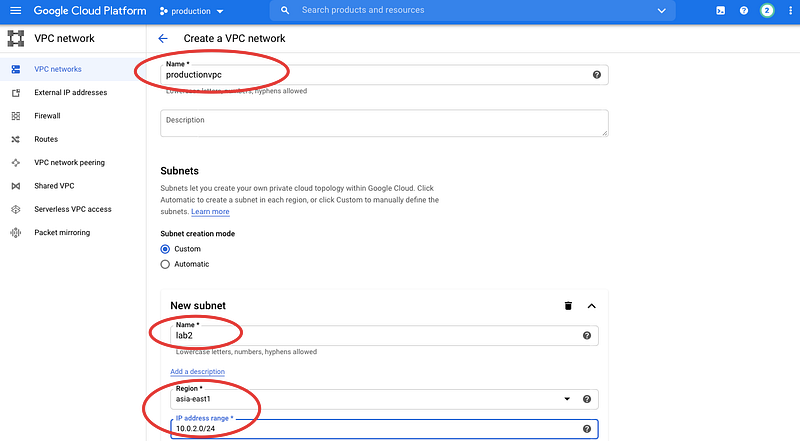Screen dimensions: 800x441
Task: Open the notifications badge icon
Action: tap(767, 10)
